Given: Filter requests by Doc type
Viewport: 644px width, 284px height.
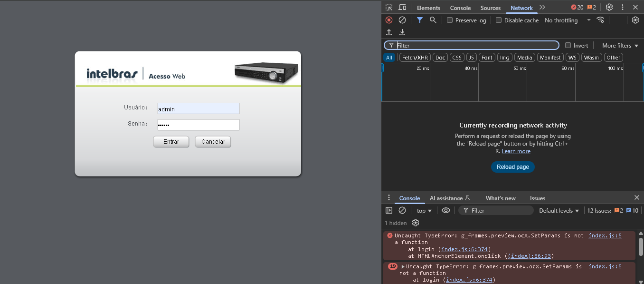Looking at the screenshot, I should click(441, 58).
